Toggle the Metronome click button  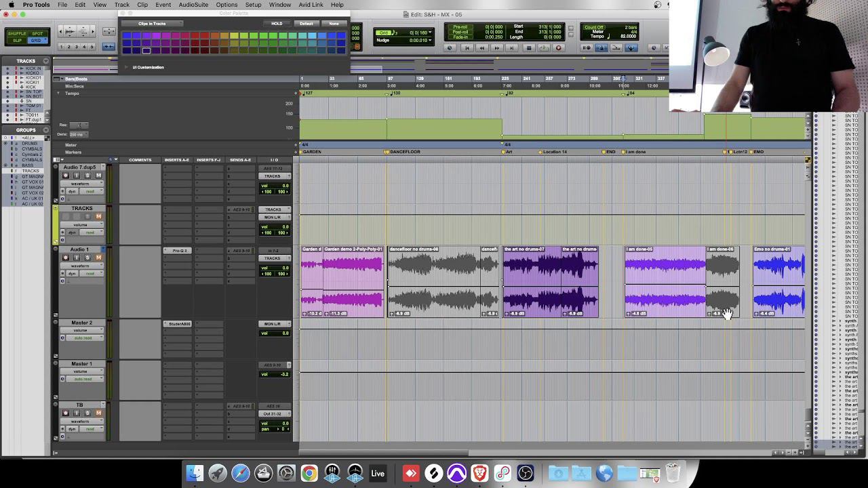click(601, 47)
